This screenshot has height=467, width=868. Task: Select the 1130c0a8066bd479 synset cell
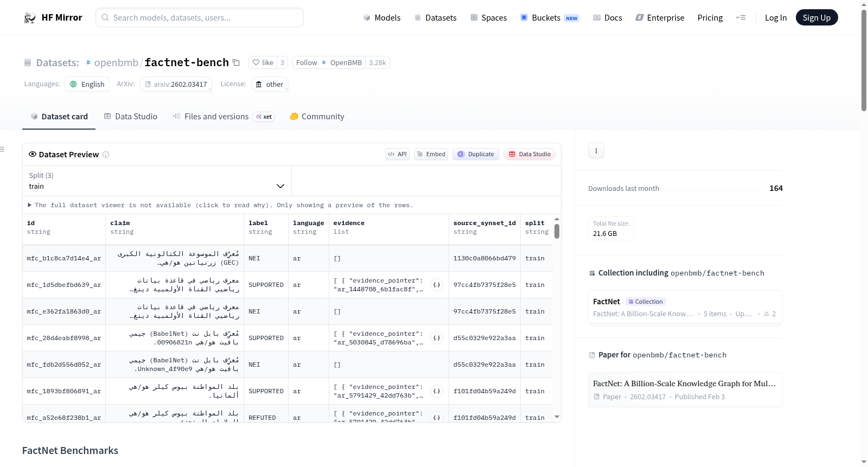(484, 258)
